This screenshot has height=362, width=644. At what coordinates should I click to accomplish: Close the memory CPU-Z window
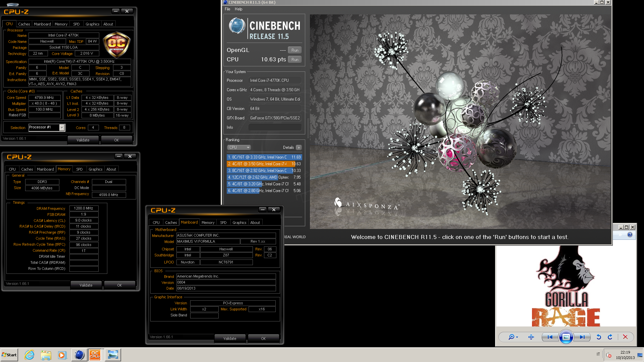point(130,156)
